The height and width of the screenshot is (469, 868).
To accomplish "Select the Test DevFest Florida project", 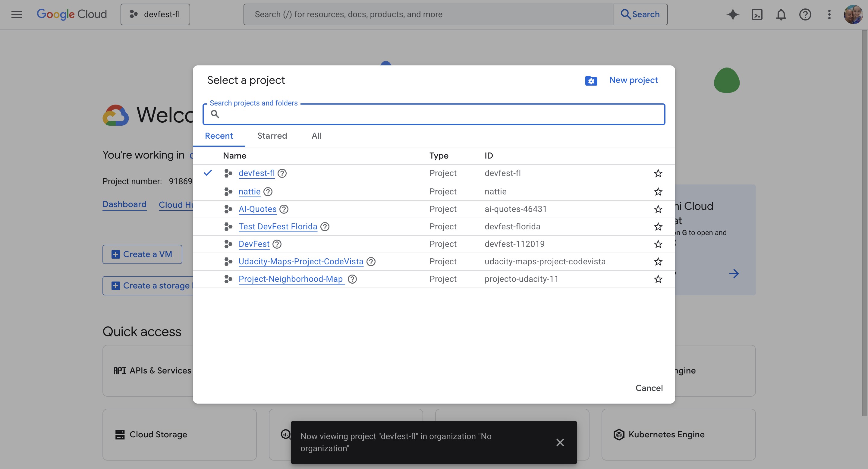I will 278,226.
